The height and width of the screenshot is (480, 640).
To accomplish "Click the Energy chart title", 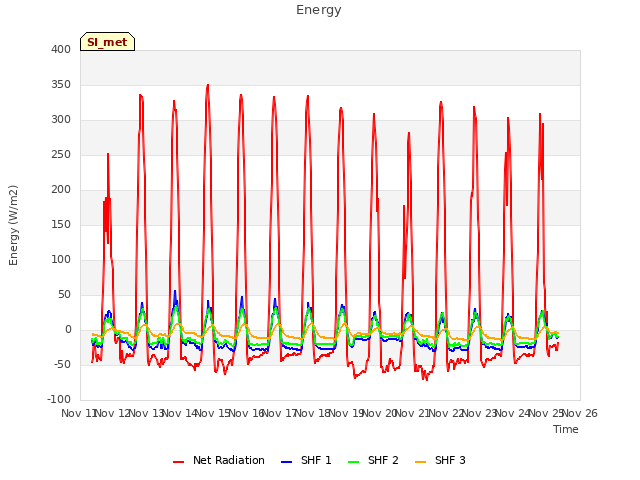I will tap(319, 10).
